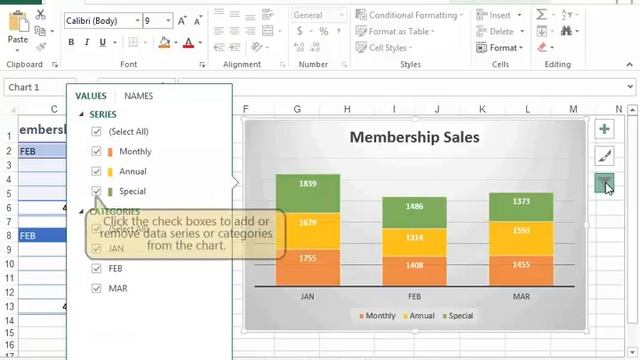Open the font name dropdown
The image size is (640, 360).
pyautogui.click(x=138, y=20)
